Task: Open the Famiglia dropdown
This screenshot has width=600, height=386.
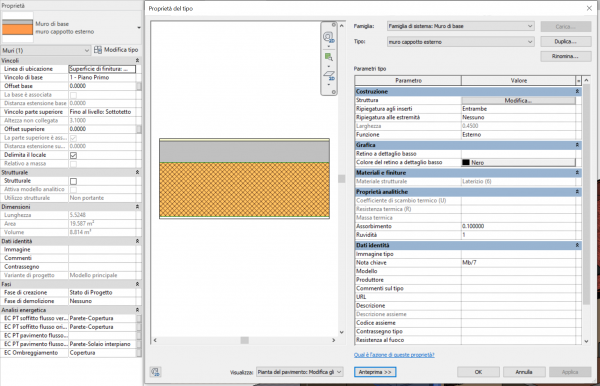Action: click(x=461, y=26)
